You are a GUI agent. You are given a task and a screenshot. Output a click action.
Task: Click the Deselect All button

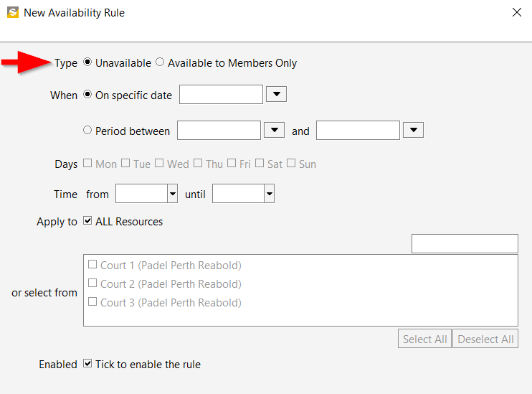[x=485, y=339]
